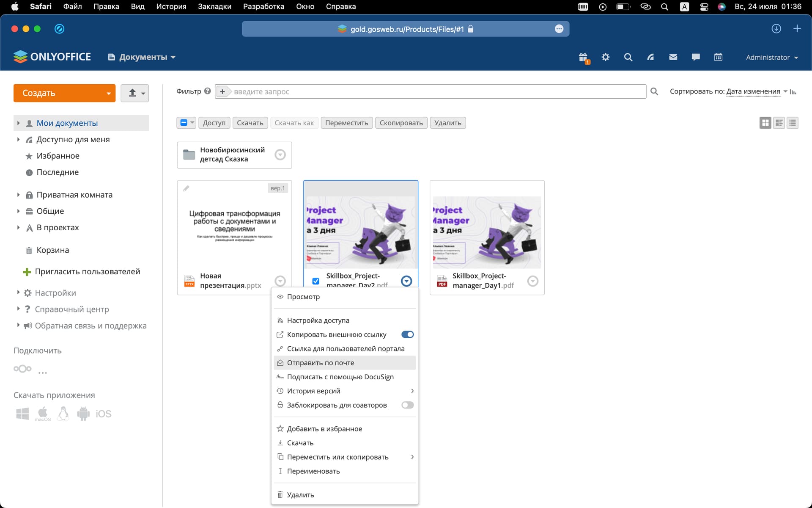Click filter search magnifier icon
The width and height of the screenshot is (812, 508).
[x=654, y=91]
